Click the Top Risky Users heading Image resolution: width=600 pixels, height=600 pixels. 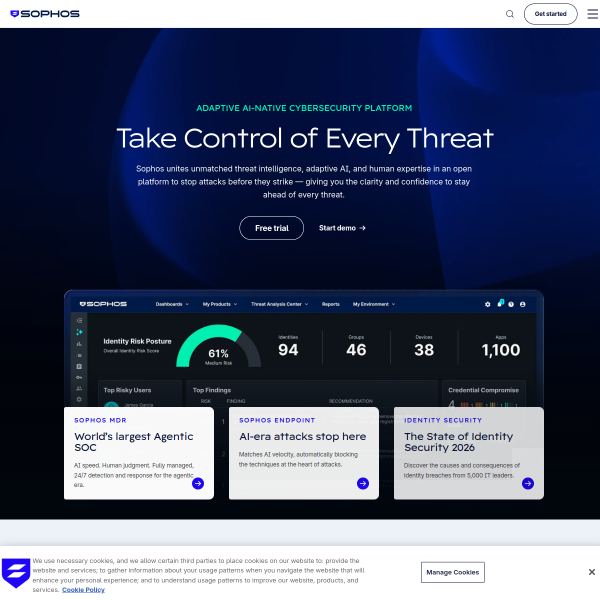point(127,390)
